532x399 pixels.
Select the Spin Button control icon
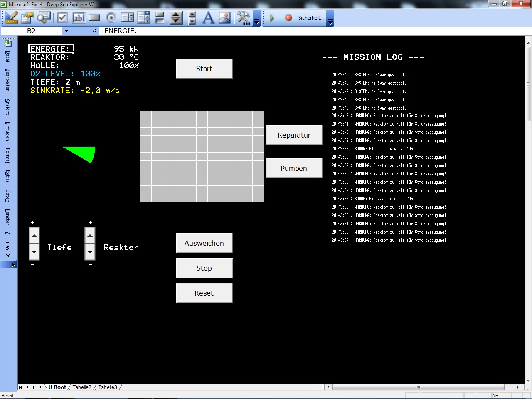[x=192, y=18]
